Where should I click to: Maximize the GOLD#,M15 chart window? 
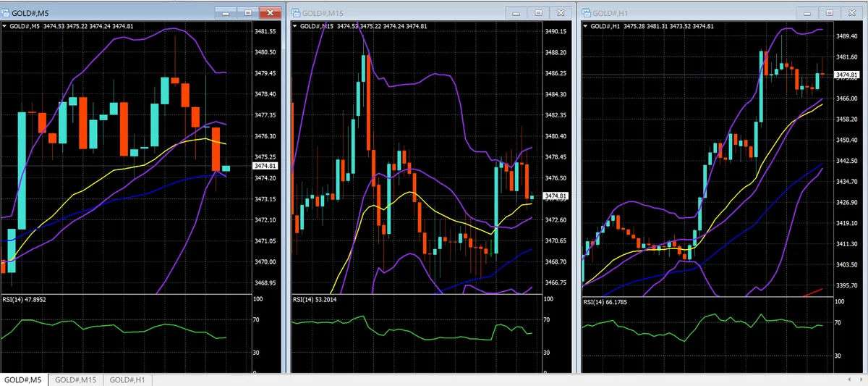tap(538, 13)
